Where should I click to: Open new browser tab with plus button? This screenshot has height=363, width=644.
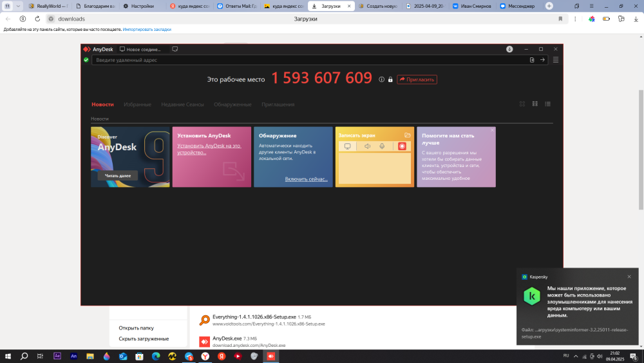549,6
